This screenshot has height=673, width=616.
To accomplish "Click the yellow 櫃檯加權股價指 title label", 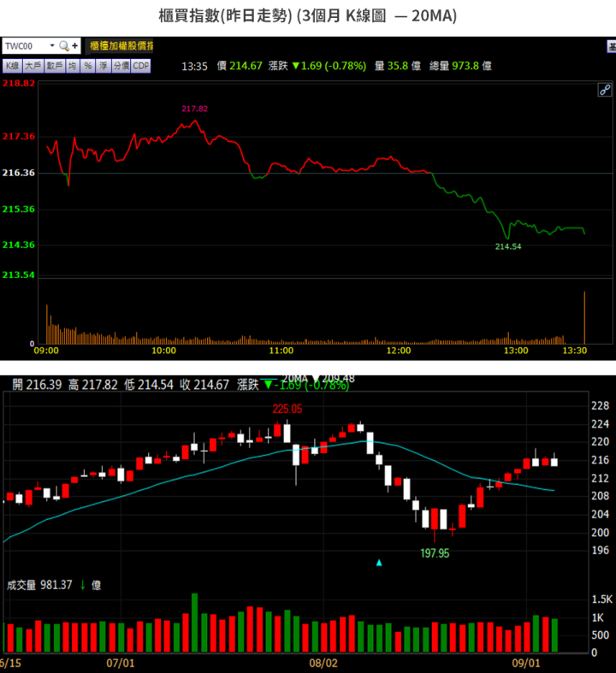I will (121, 46).
